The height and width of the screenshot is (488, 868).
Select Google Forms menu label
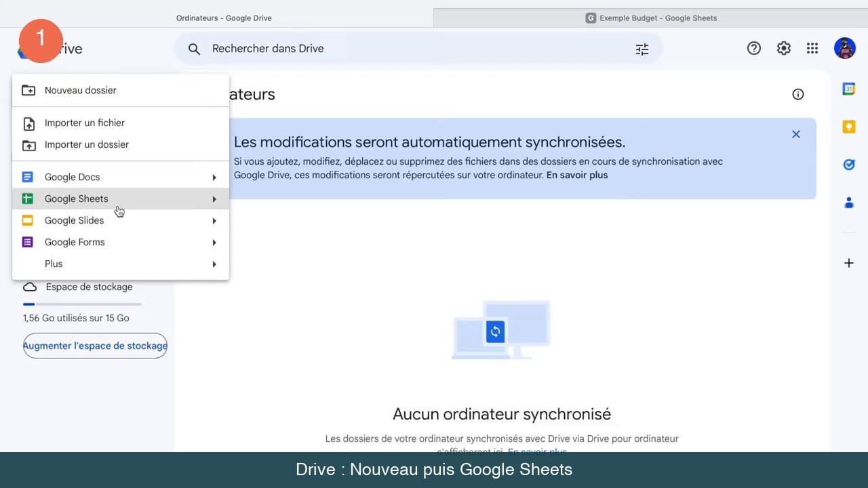(75, 242)
